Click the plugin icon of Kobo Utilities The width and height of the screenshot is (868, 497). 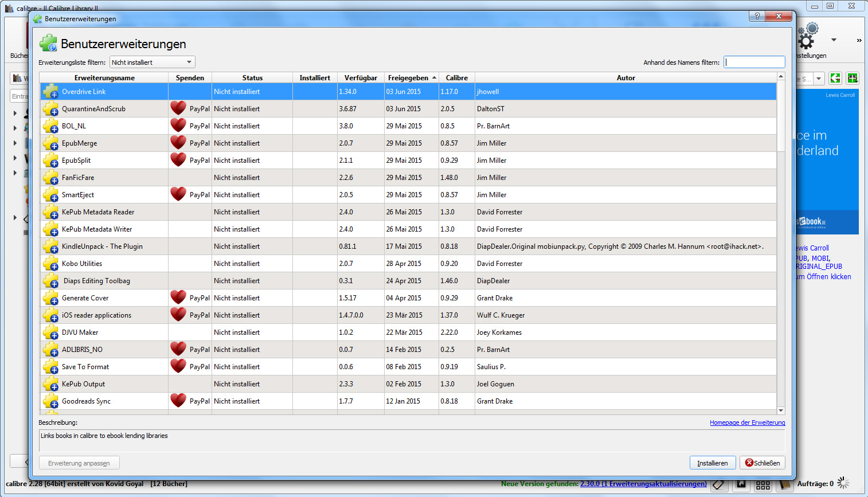pos(50,264)
